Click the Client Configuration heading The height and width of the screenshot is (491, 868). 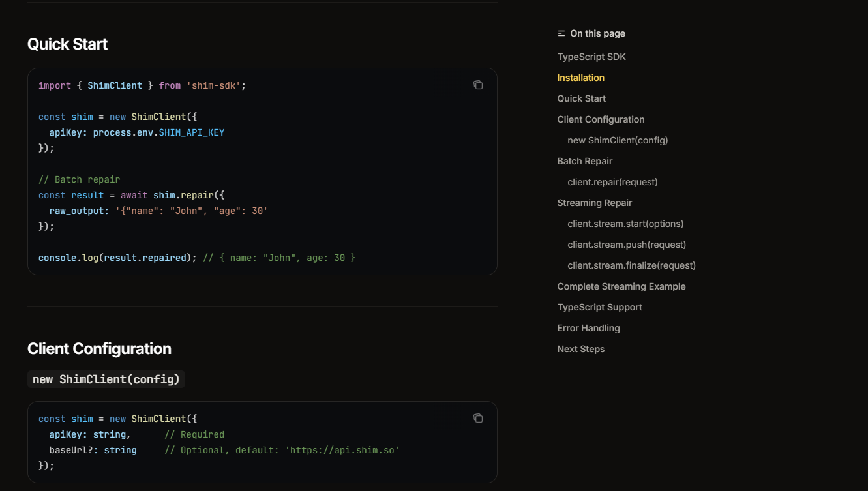click(x=99, y=349)
